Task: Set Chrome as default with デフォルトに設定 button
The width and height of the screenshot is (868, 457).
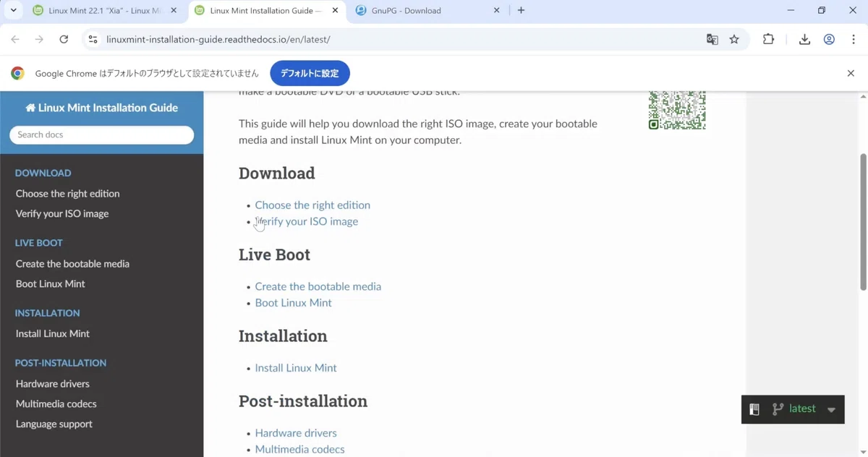Action: pos(310,73)
